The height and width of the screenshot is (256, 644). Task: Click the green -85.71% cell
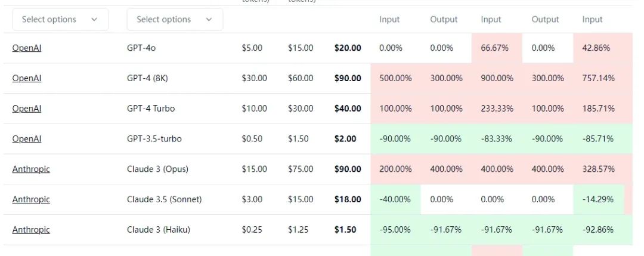599,139
